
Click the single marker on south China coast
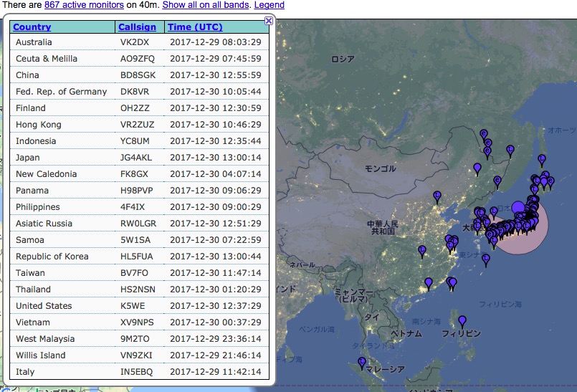click(429, 283)
